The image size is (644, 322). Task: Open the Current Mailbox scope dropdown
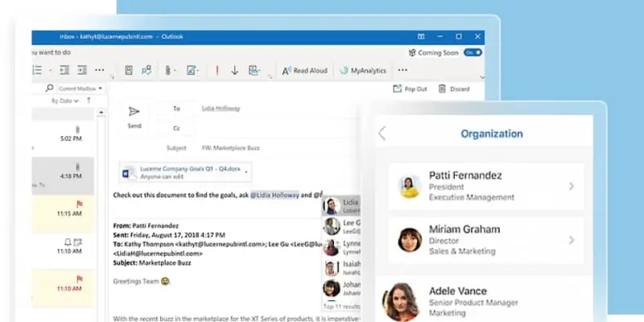[80, 89]
